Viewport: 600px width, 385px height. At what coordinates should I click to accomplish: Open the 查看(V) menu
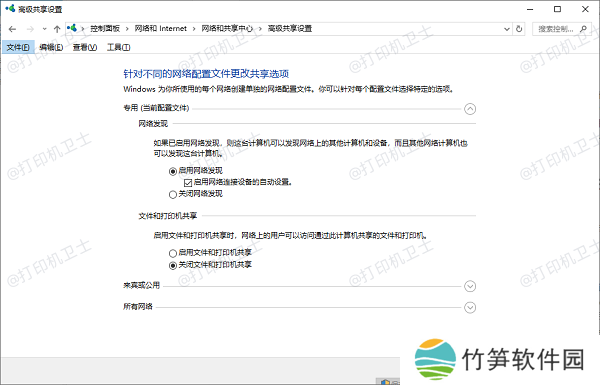(x=85, y=47)
